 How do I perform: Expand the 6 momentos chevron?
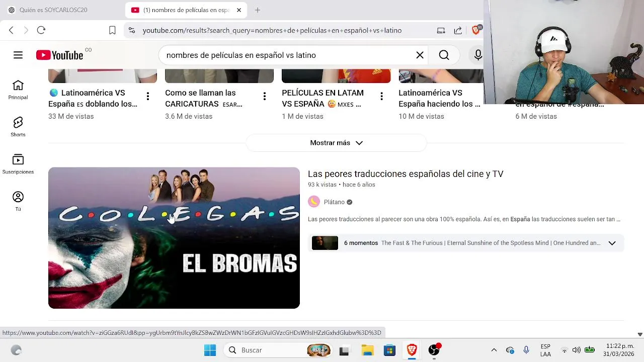pyautogui.click(x=612, y=243)
